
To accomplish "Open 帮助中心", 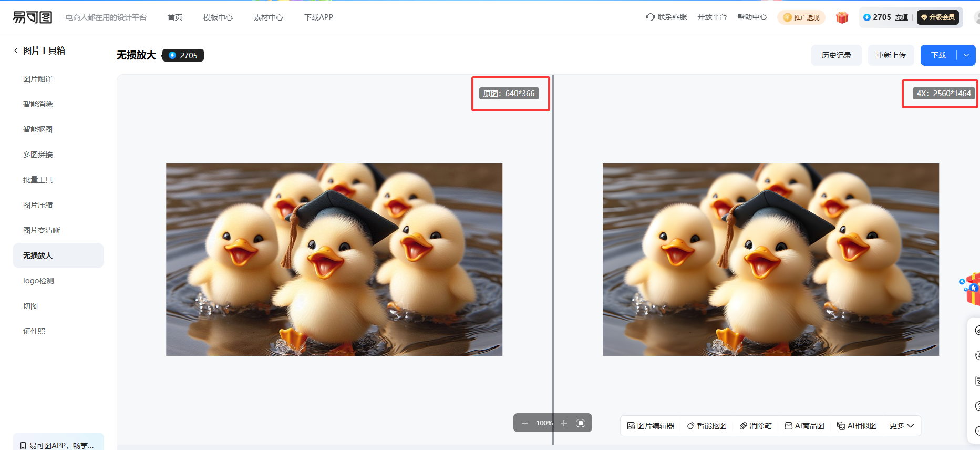I will click(752, 17).
